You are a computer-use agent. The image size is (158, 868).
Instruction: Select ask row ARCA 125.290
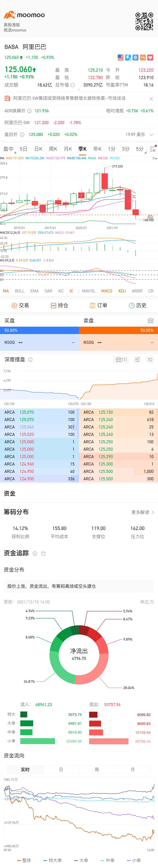[118, 457]
